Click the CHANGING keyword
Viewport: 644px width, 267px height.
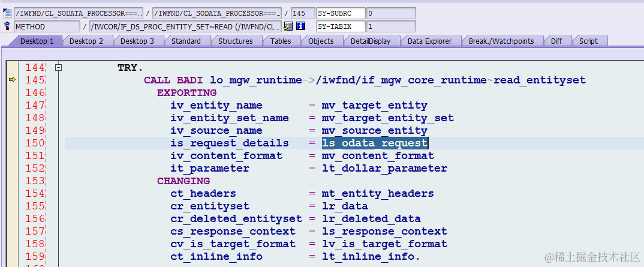point(183,181)
